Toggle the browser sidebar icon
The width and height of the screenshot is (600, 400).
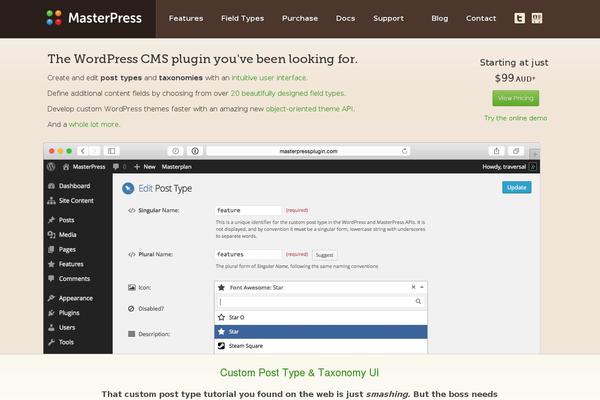tap(111, 151)
